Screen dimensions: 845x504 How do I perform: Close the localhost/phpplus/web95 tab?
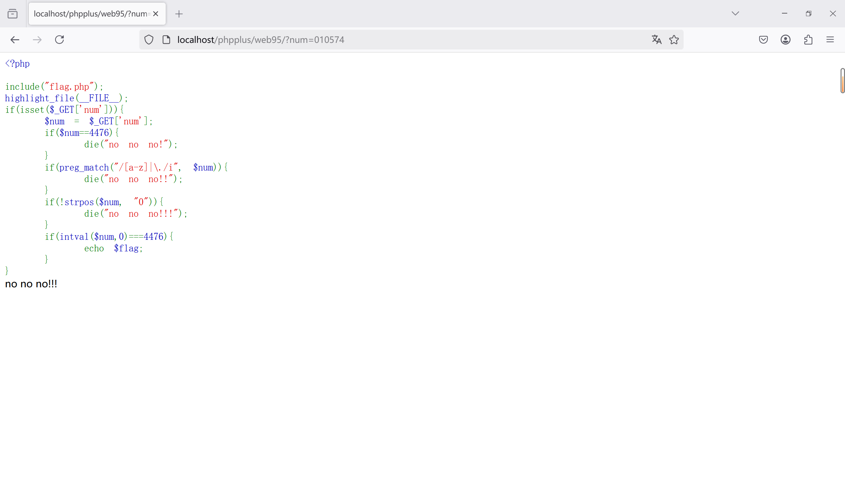pos(155,14)
